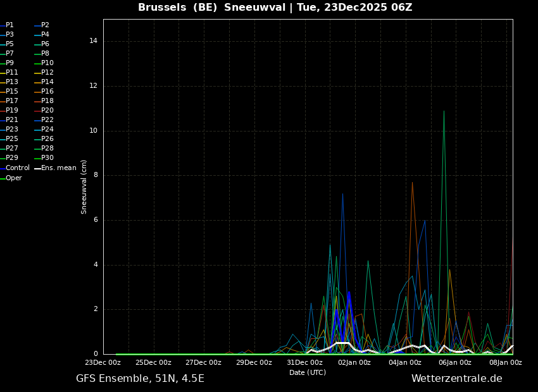
Task: Click the Wetterzentrale.de text
Action: [456, 379]
